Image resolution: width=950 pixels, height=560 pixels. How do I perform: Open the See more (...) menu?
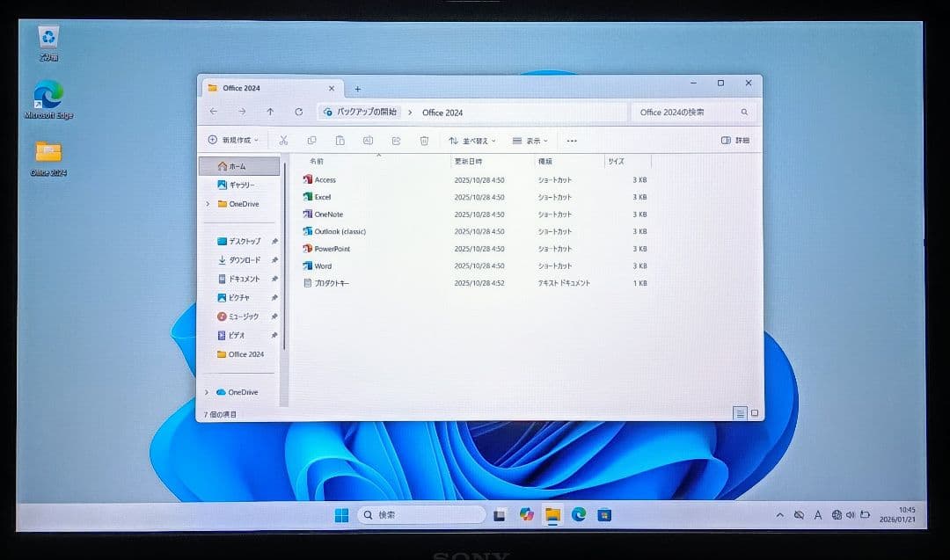tap(572, 140)
